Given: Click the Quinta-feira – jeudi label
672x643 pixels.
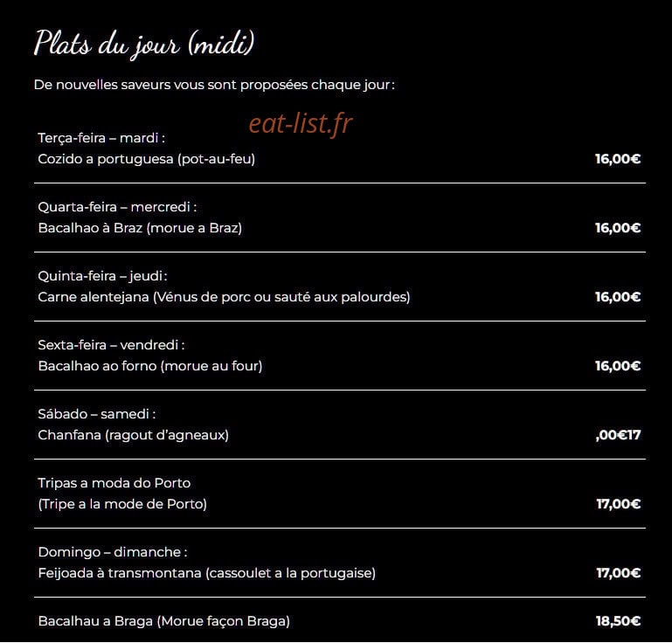Looking at the screenshot, I should pos(103,276).
